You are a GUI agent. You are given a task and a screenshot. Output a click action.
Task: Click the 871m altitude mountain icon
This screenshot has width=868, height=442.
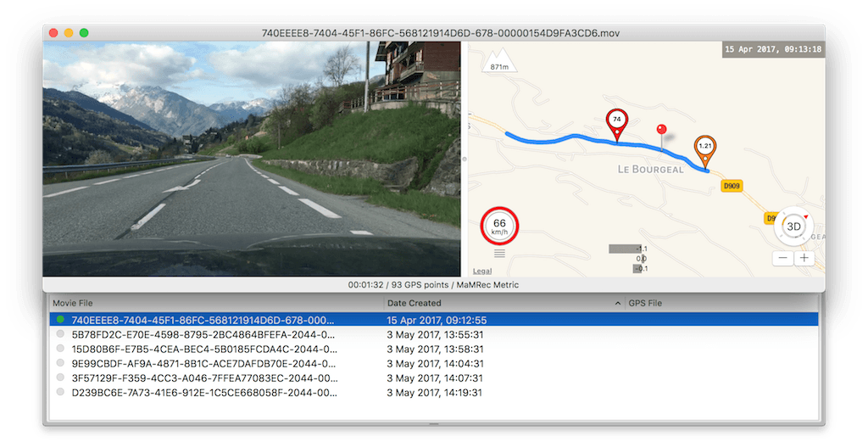coord(499,61)
